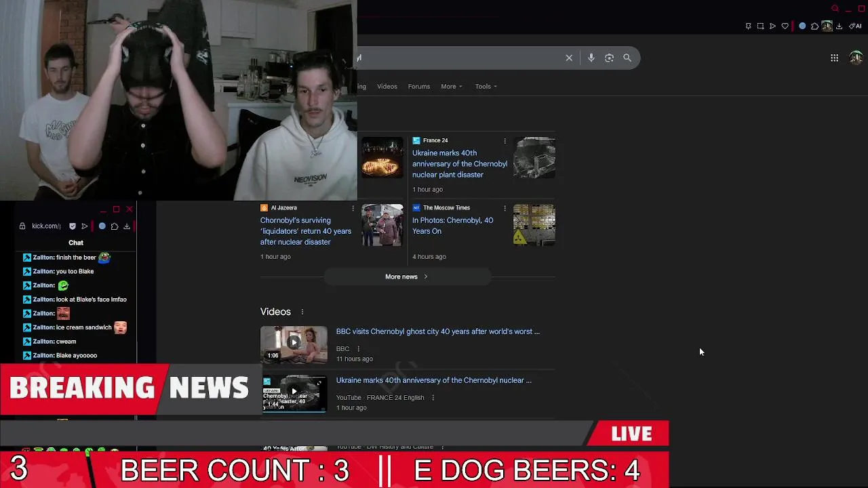
Task: Click The Moscow Times source name
Action: [447, 208]
